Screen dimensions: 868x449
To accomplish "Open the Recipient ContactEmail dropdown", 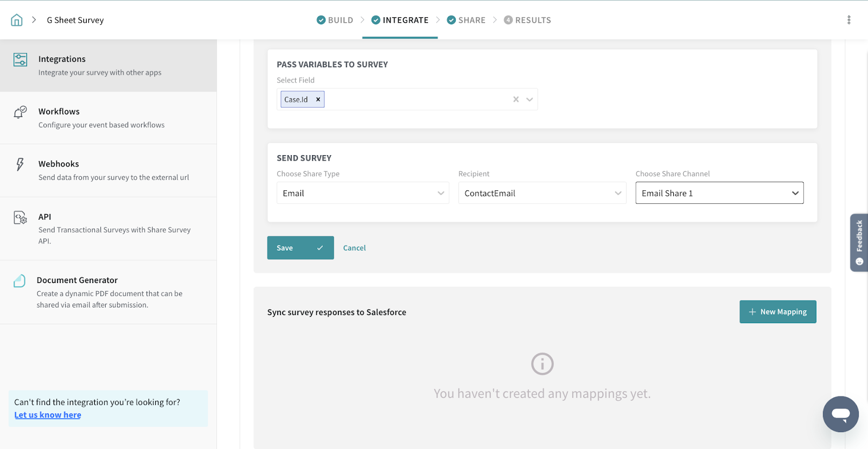I will [542, 193].
